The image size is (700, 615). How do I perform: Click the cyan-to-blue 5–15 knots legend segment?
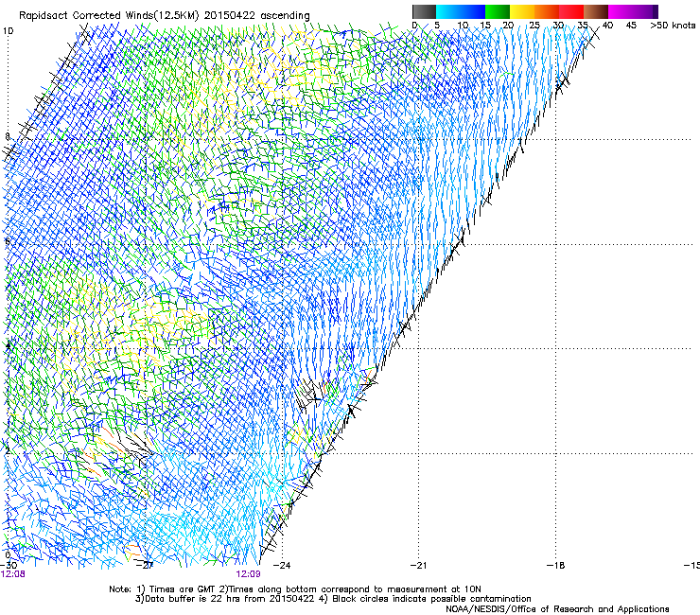tap(461, 11)
